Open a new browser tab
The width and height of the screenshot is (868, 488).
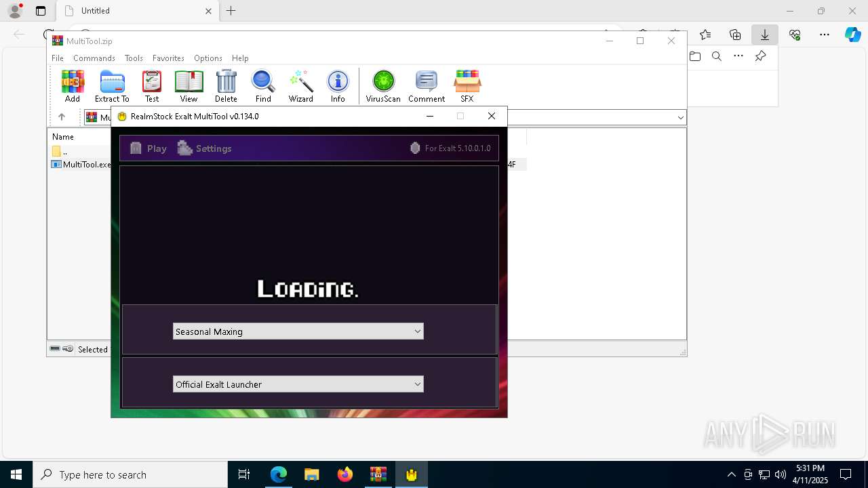tap(231, 11)
